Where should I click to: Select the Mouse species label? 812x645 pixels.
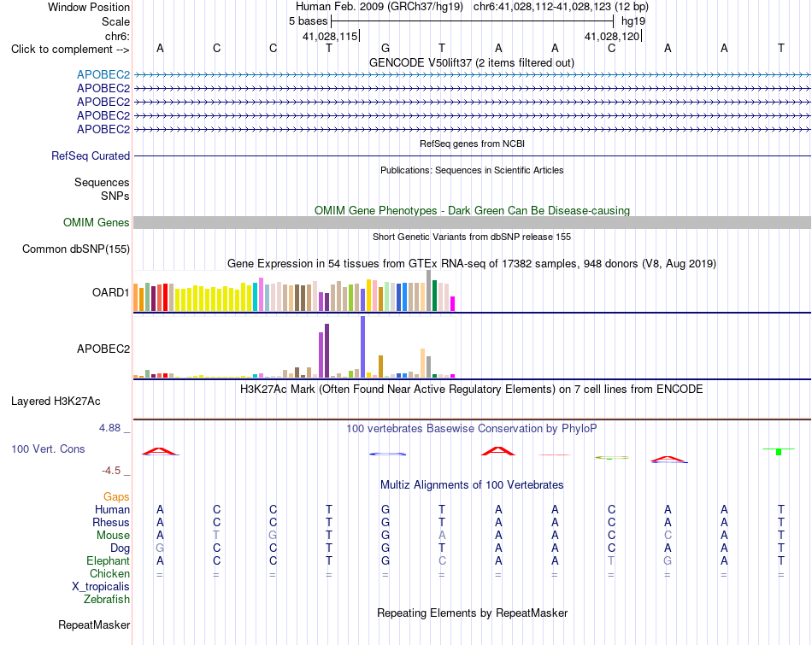[113, 536]
